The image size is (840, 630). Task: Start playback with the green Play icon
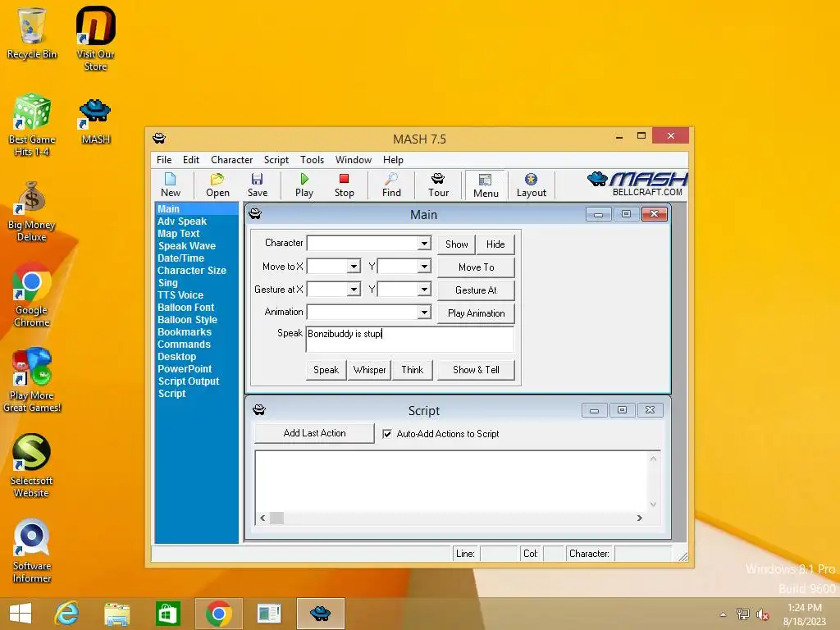[x=304, y=185]
